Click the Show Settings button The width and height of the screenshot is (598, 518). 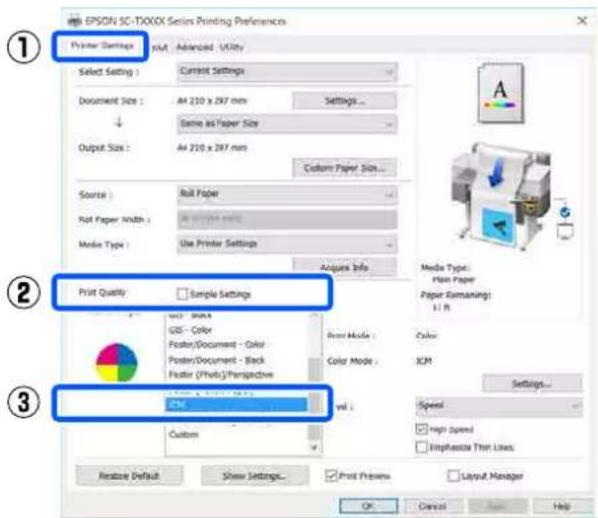pos(254,476)
